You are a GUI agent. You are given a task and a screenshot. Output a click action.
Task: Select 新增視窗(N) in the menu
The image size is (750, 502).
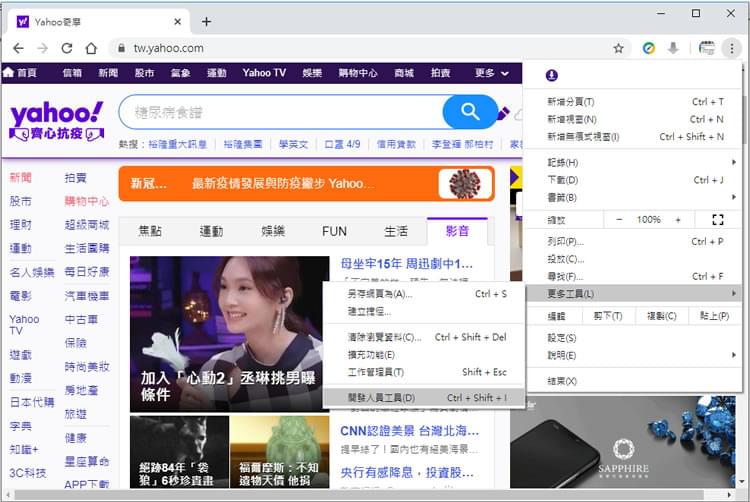tap(634, 119)
